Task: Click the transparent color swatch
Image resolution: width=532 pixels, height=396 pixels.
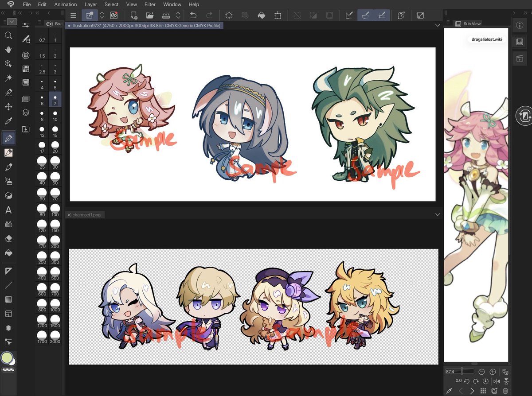Action: click(8, 369)
